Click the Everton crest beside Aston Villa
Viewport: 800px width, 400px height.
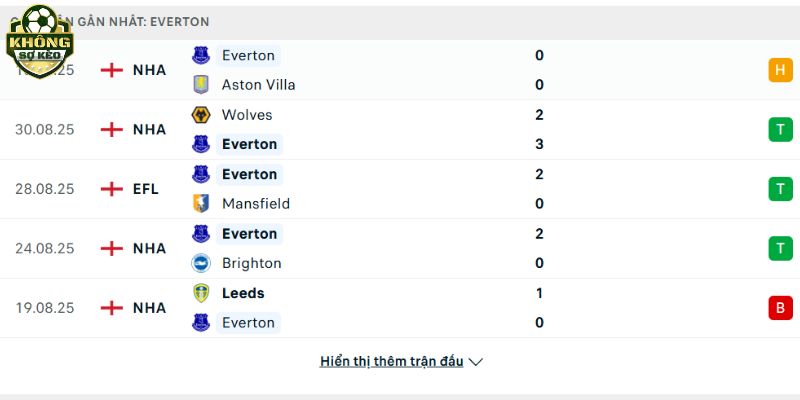pos(201,55)
